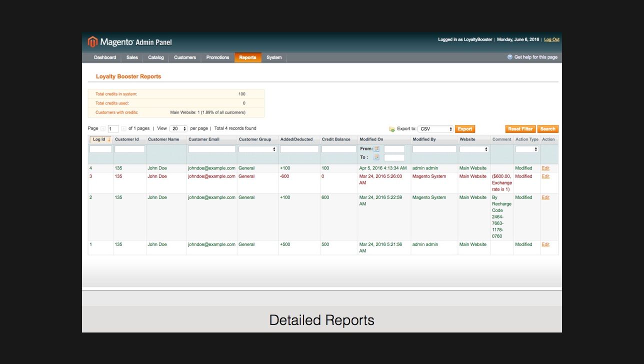Screen dimensions: 644x364
Task: Select the Customers menu
Action: [x=184, y=57]
